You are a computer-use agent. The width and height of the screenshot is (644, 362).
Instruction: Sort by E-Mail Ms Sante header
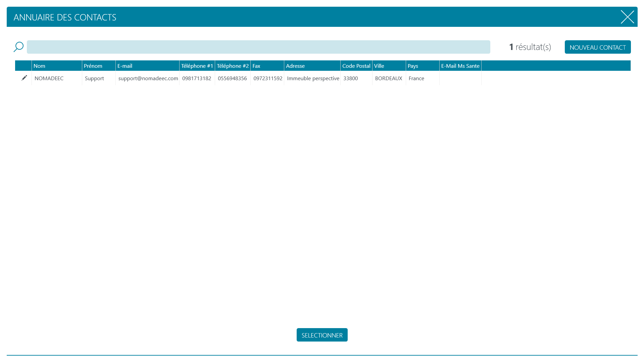(x=460, y=66)
